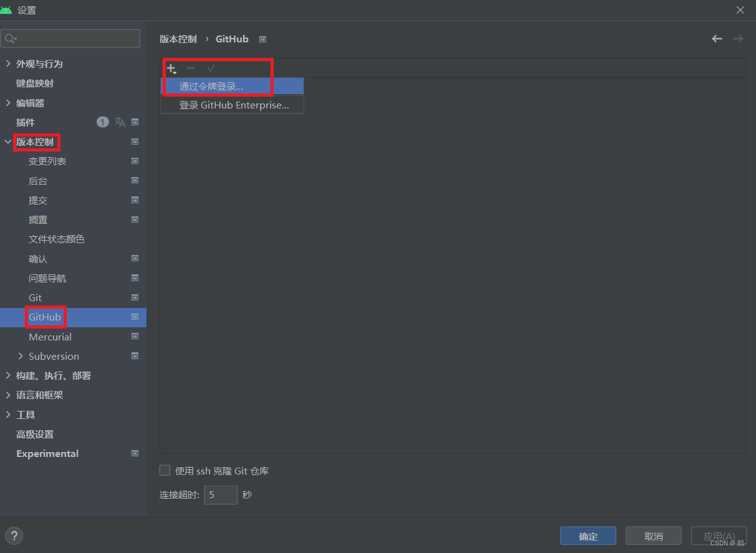The image size is (756, 553).
Task: Open the Experimental settings page
Action: (47, 453)
